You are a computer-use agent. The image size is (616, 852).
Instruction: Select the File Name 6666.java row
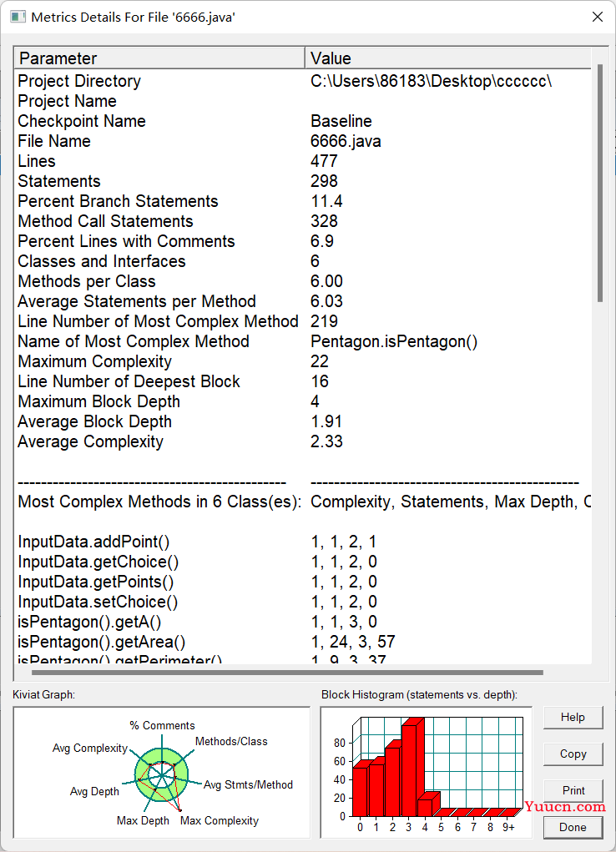pyautogui.click(x=303, y=141)
